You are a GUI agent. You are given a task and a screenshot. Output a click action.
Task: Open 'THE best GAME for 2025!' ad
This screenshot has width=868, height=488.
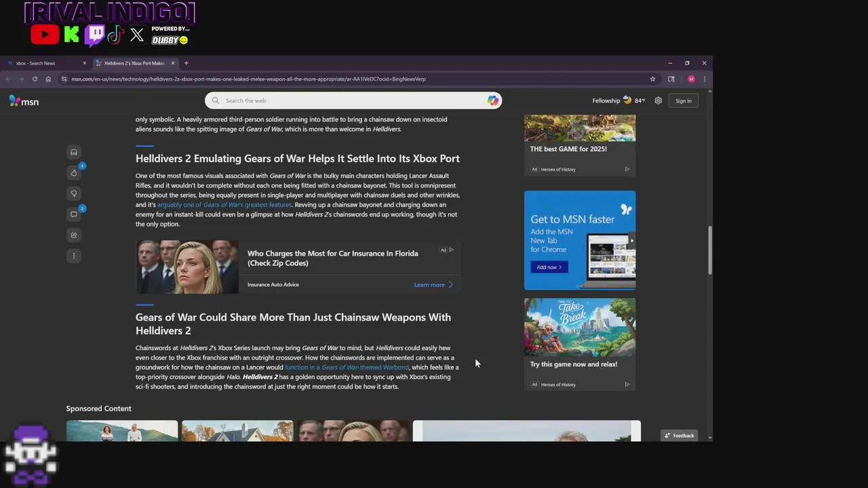[x=580, y=146]
